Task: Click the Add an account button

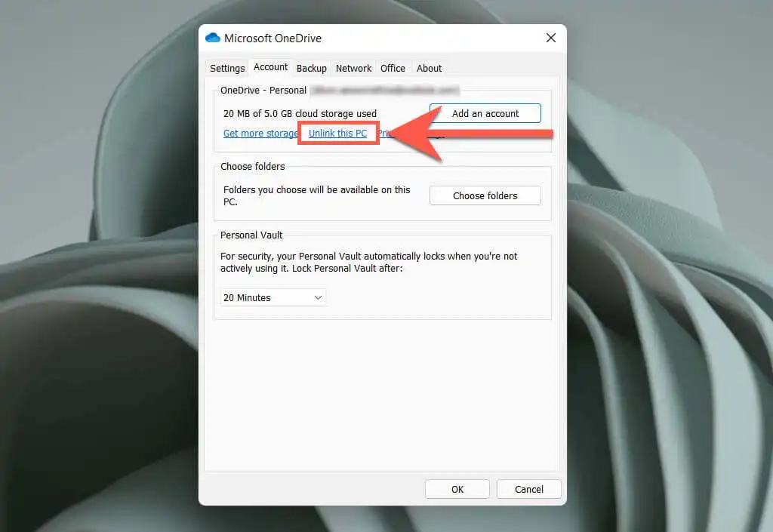Action: [x=485, y=113]
